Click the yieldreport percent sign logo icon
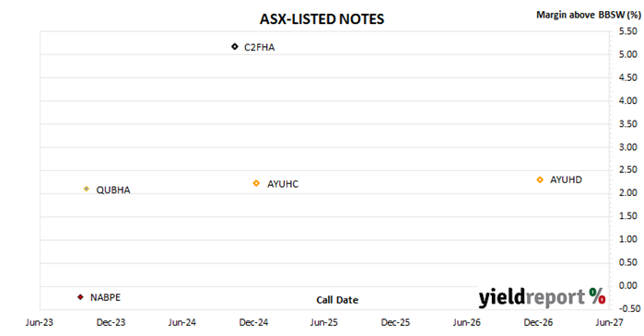Screen dimensions: 644x336 pyautogui.click(x=597, y=295)
